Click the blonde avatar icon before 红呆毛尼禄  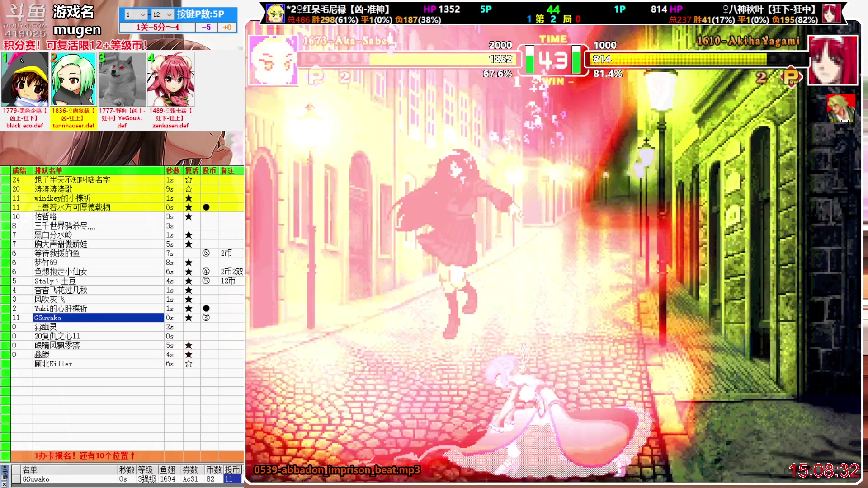click(x=275, y=13)
